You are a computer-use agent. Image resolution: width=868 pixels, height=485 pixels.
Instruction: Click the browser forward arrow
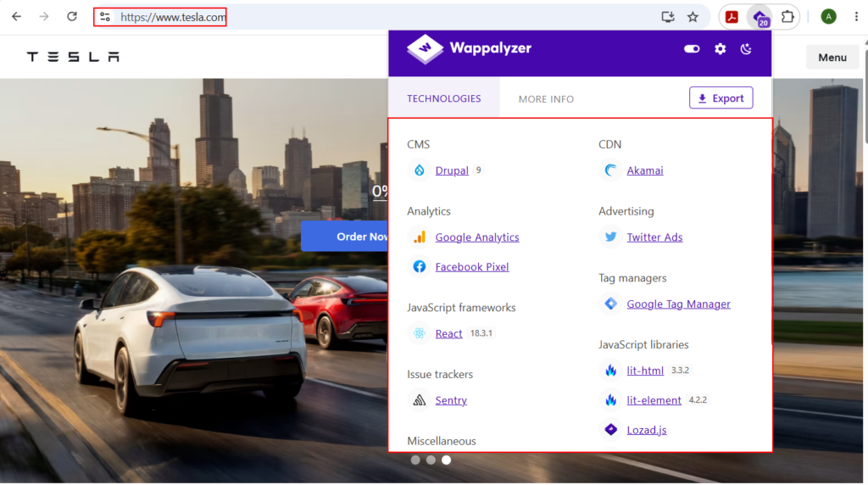tap(44, 17)
